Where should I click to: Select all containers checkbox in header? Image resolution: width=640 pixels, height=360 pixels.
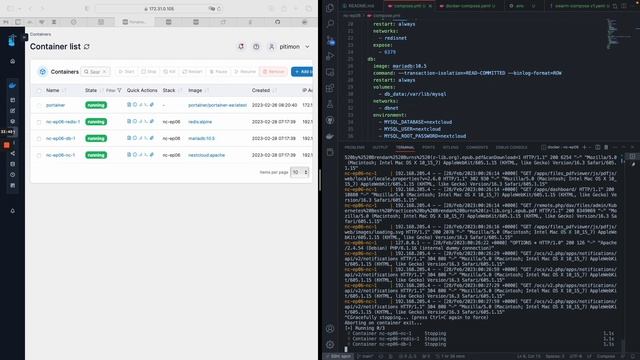click(x=39, y=91)
